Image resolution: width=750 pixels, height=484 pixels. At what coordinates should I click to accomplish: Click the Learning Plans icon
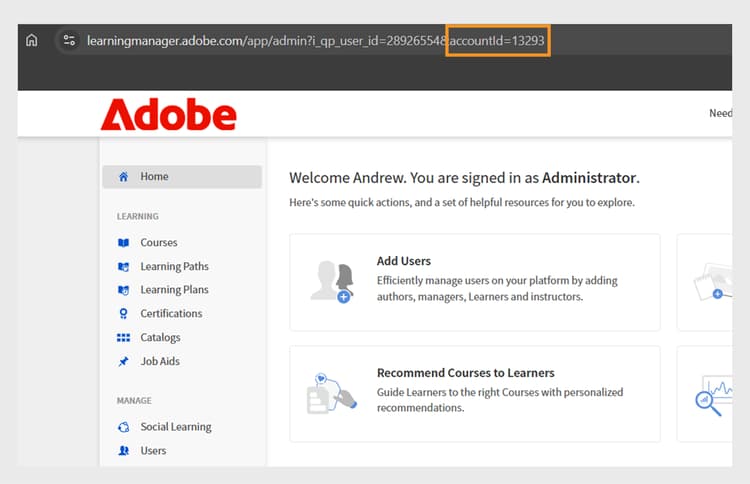click(123, 290)
